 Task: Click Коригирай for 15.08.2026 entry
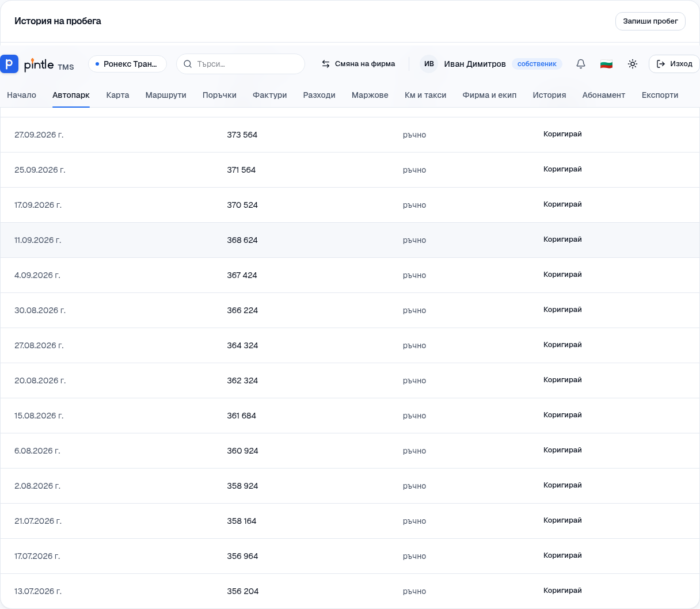pyautogui.click(x=562, y=415)
